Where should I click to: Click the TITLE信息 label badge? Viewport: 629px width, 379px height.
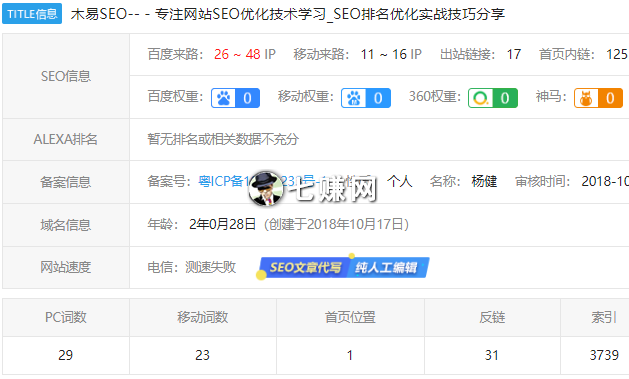point(32,14)
